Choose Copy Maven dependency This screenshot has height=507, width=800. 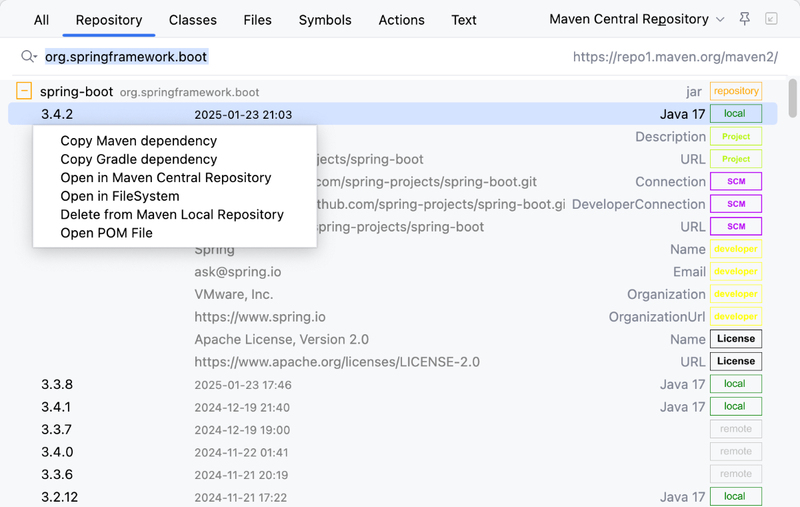point(139,141)
